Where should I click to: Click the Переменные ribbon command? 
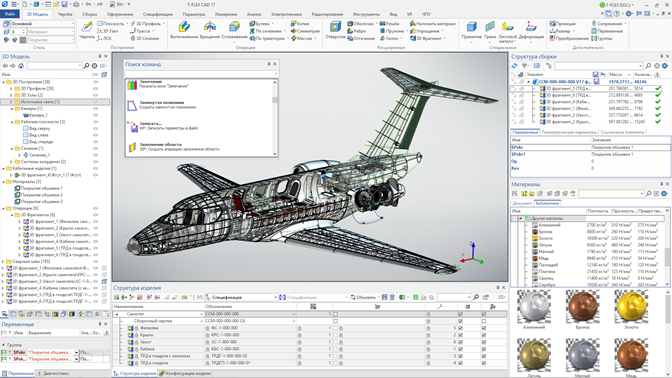click(607, 31)
